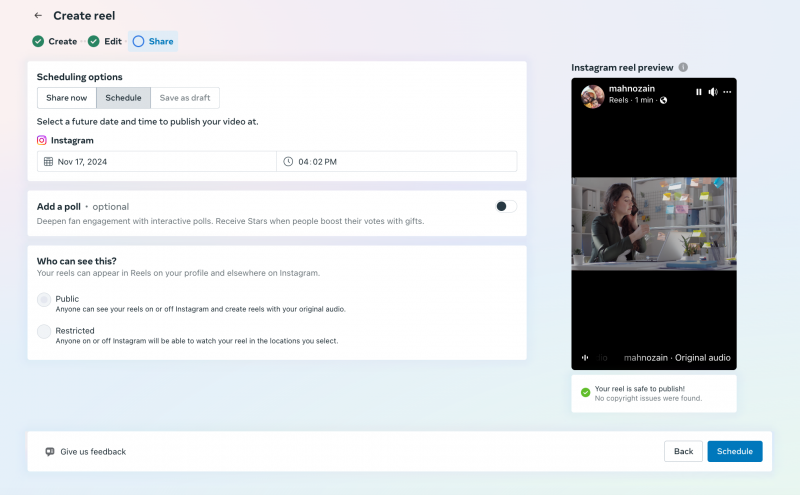Click the green checkmark next to Edit step

click(93, 41)
